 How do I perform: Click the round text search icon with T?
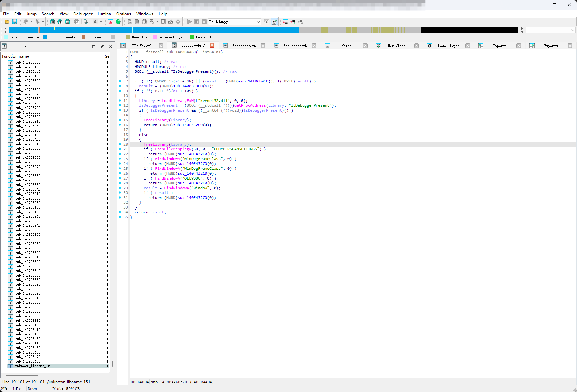click(60, 22)
